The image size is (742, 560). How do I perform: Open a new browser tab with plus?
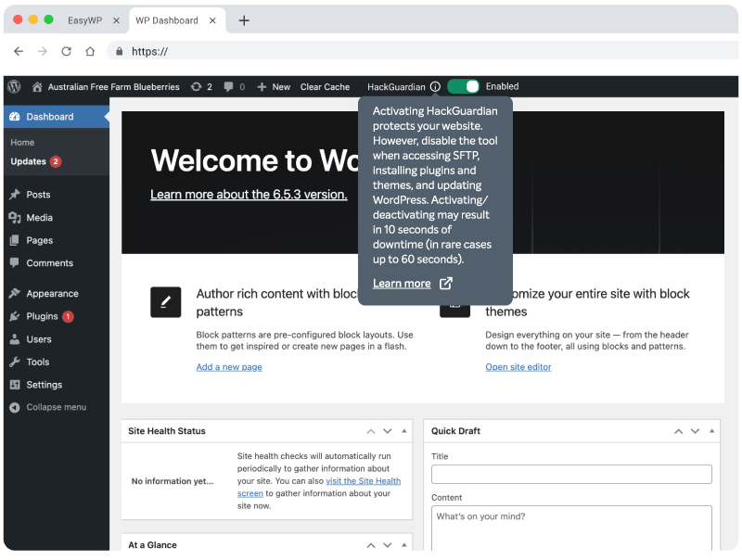(244, 20)
